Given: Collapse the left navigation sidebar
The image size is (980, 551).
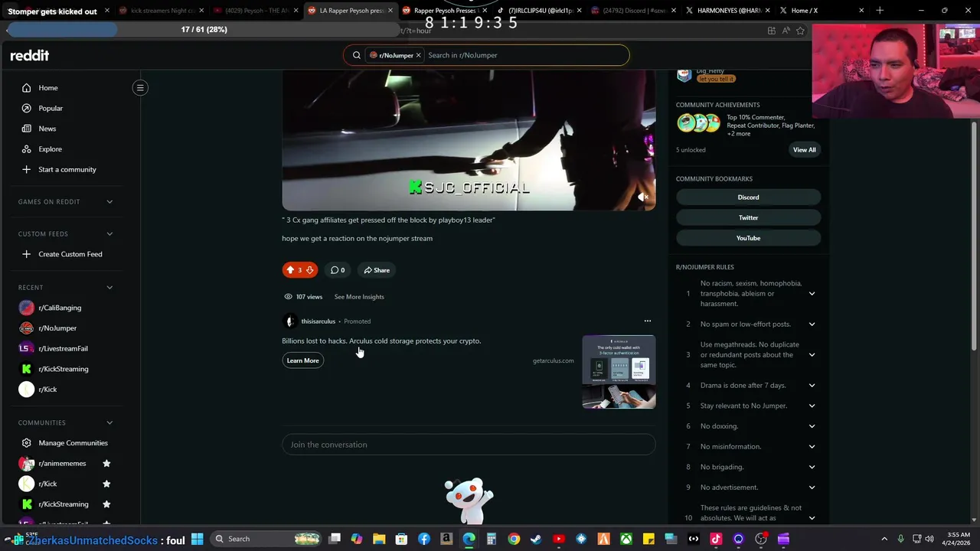Looking at the screenshot, I should pos(140,88).
